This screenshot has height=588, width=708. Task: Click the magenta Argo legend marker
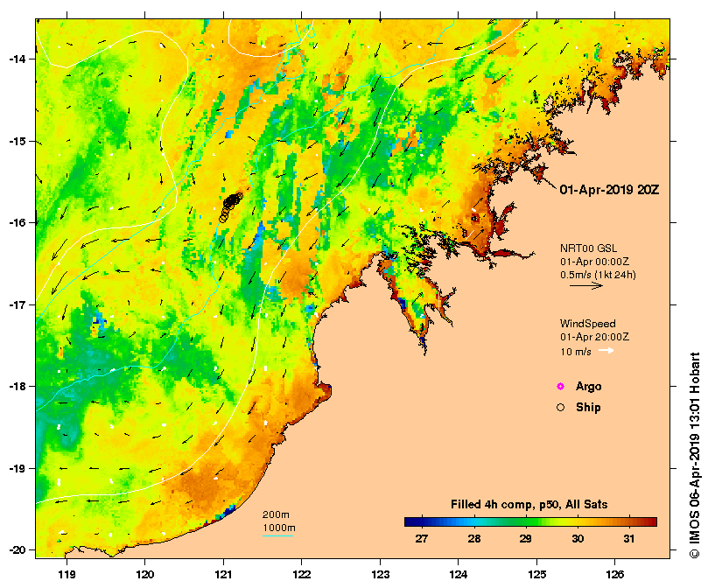(560, 386)
